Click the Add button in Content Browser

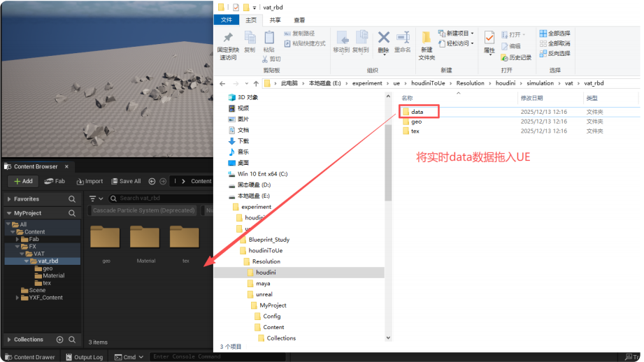coord(22,181)
